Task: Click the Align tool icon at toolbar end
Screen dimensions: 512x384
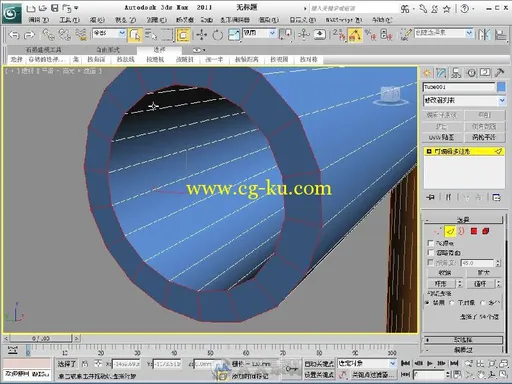Action: pos(501,35)
